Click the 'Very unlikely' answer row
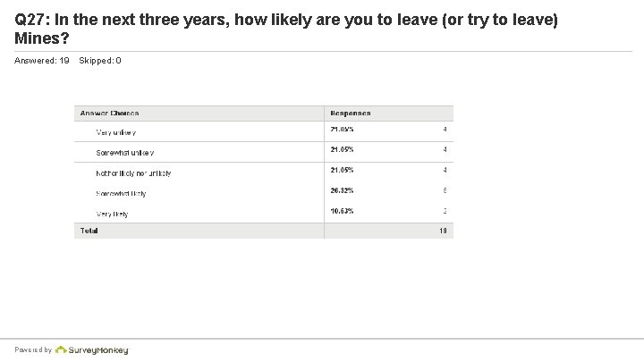 pyautogui.click(x=264, y=131)
